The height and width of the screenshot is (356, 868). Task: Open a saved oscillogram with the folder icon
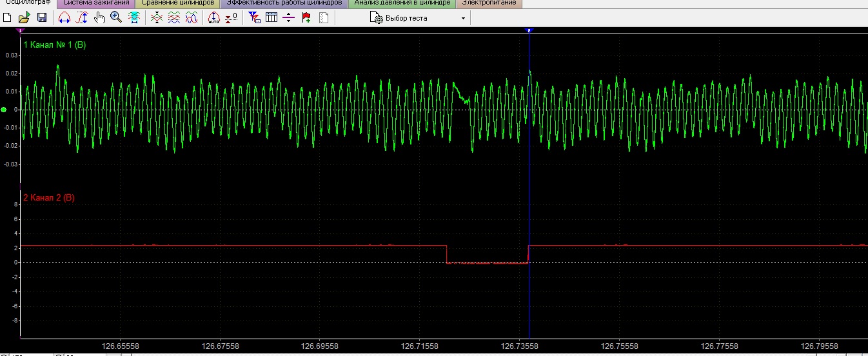point(24,18)
